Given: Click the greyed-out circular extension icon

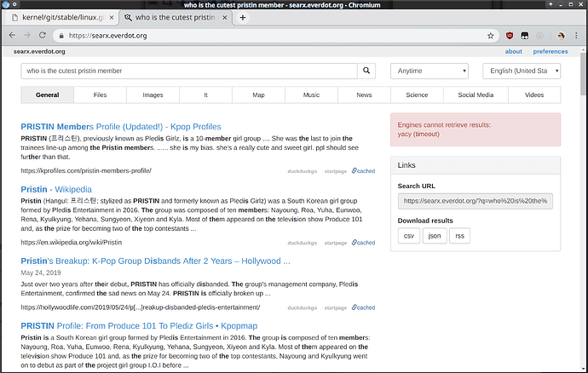Looking at the screenshot, I should click(539, 36).
